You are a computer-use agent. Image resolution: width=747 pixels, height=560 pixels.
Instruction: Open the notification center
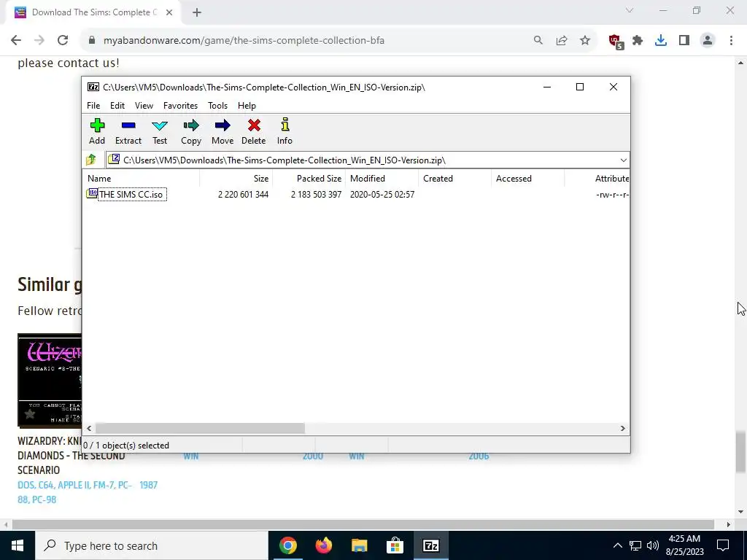[x=723, y=545]
